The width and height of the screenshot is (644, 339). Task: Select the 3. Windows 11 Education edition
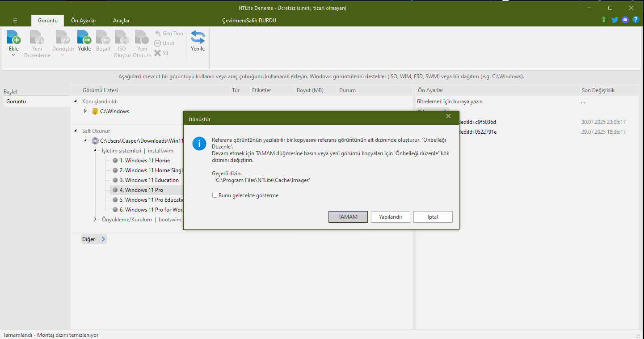pos(149,180)
